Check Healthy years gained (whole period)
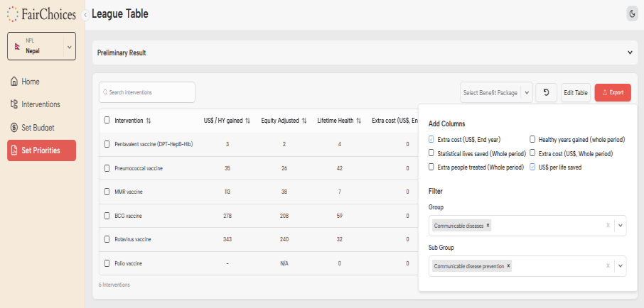Viewport: 644px width, 308px height. tap(533, 140)
